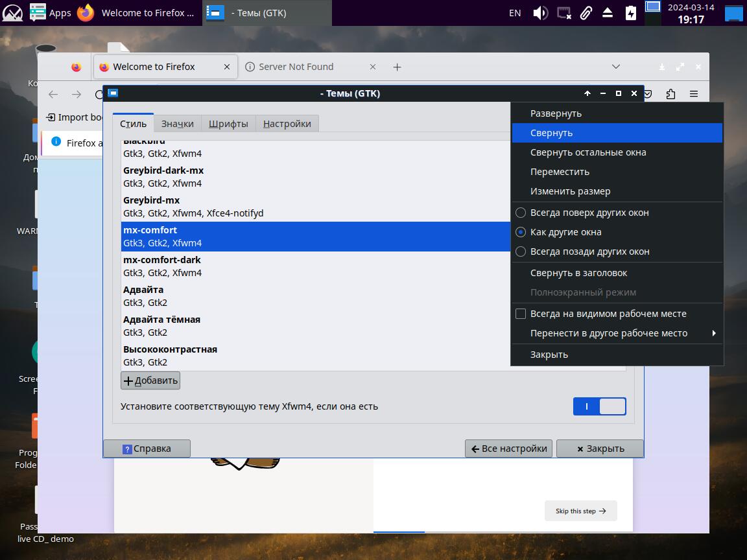Open a new Firefox tab

pos(397,67)
